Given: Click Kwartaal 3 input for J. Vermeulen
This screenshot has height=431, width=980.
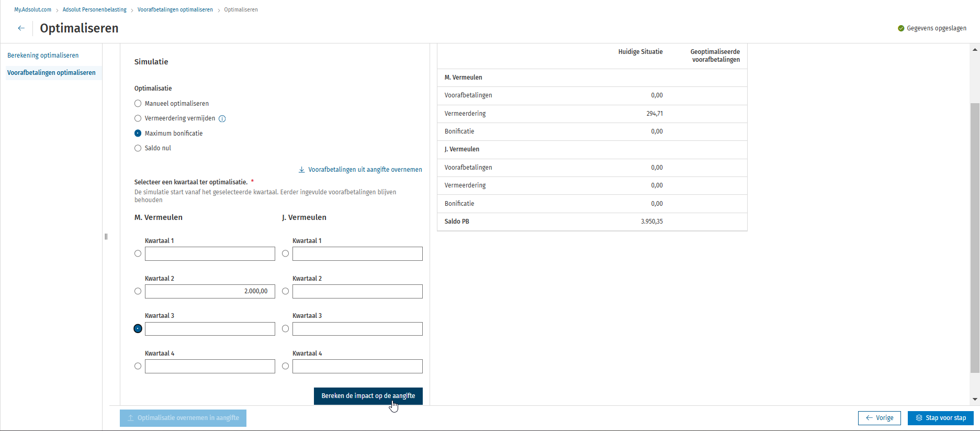Looking at the screenshot, I should 357,329.
